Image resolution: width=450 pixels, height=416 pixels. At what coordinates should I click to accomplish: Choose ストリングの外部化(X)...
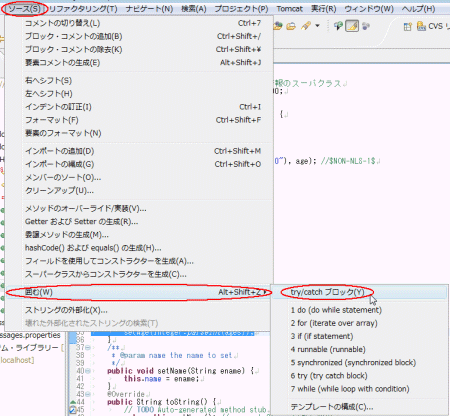tap(139, 310)
